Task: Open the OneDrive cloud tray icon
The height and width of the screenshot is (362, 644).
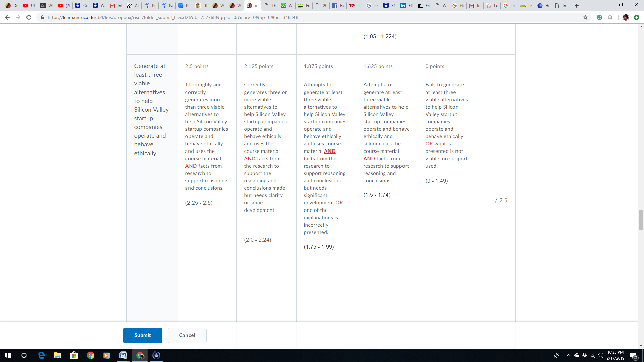Action: pyautogui.click(x=577, y=355)
